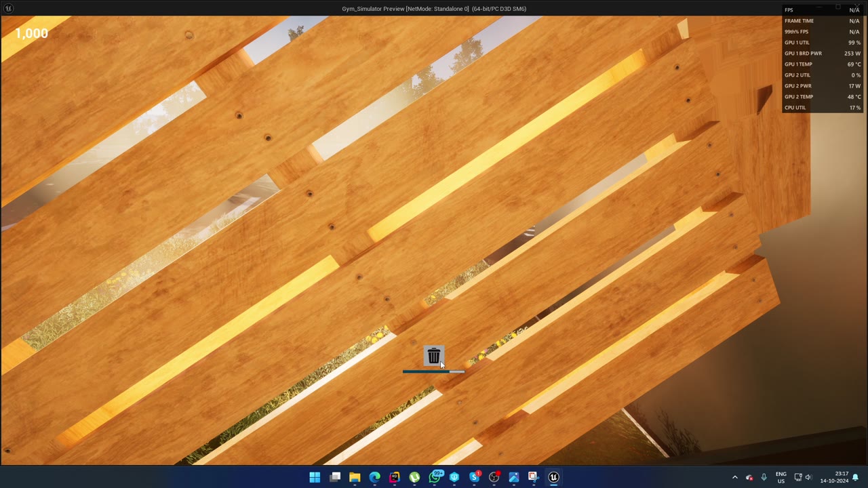The image size is (868, 488).
Task: Click the GPU 2 PWR label
Action: 798,86
